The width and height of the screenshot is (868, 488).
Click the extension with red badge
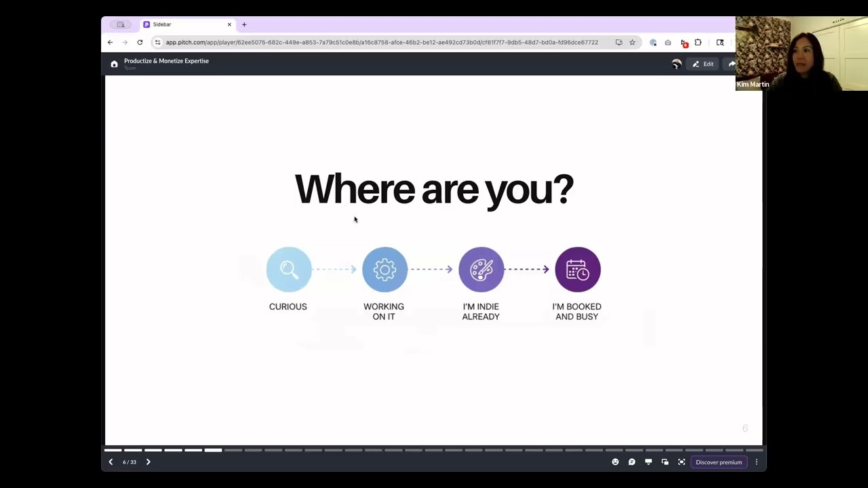click(684, 43)
